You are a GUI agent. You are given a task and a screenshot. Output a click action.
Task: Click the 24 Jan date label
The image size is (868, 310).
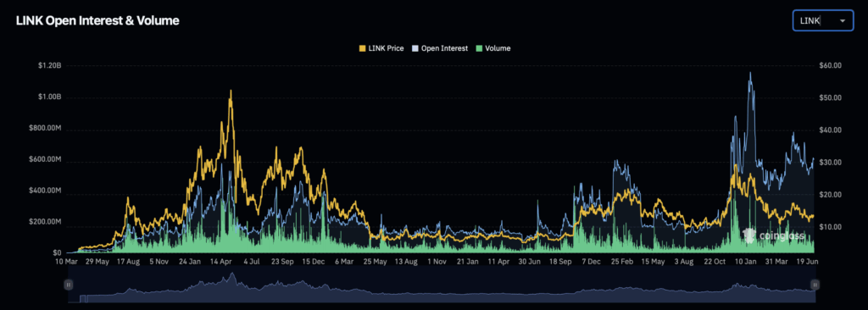pyautogui.click(x=191, y=261)
